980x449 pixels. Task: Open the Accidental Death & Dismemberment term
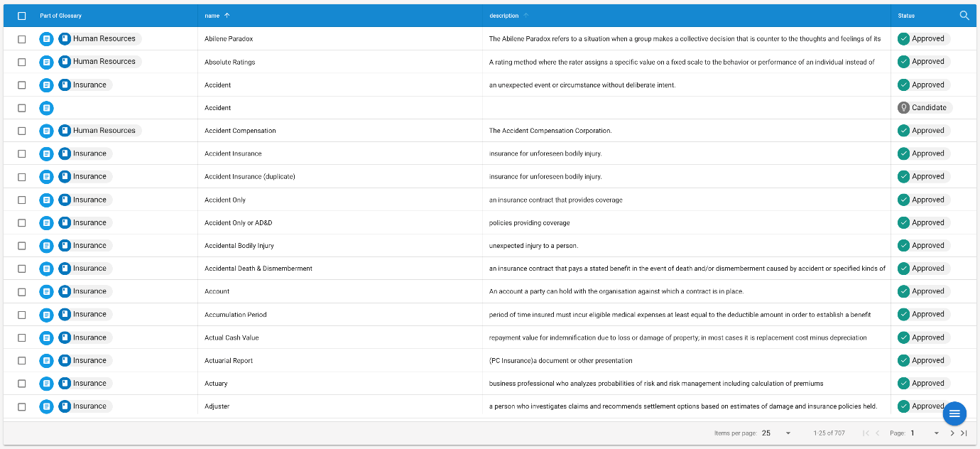click(x=258, y=269)
